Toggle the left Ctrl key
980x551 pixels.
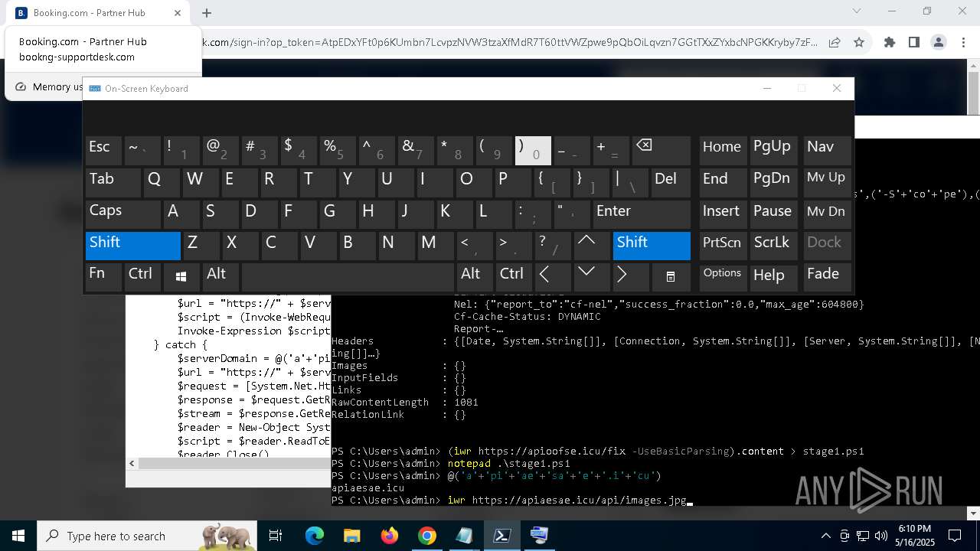(x=142, y=276)
